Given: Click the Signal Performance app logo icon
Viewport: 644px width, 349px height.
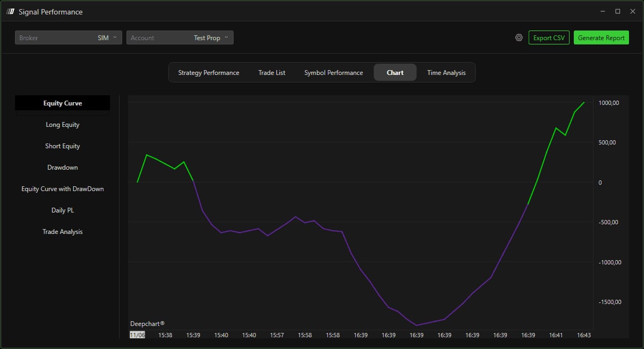Looking at the screenshot, I should pyautogui.click(x=10, y=11).
